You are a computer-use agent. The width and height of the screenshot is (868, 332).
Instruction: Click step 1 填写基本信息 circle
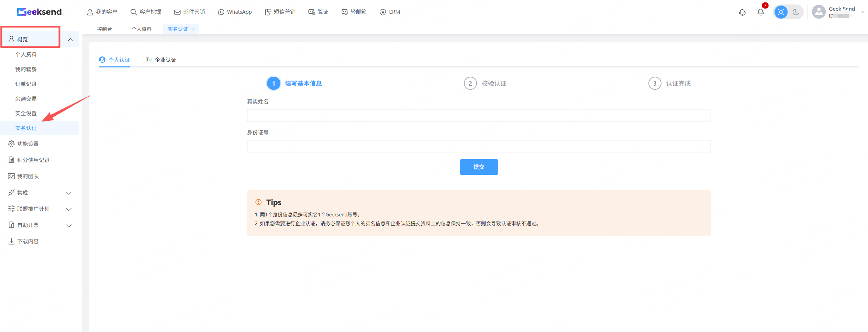[x=274, y=83]
